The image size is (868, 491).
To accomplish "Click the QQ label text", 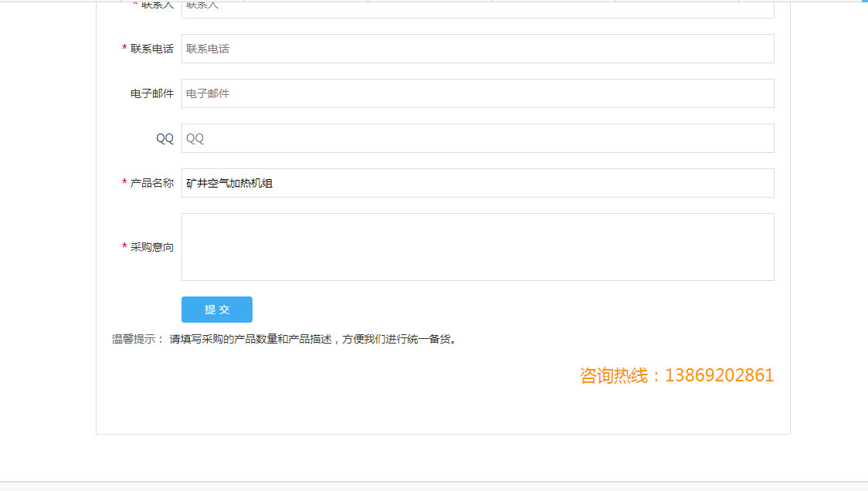I will [164, 138].
